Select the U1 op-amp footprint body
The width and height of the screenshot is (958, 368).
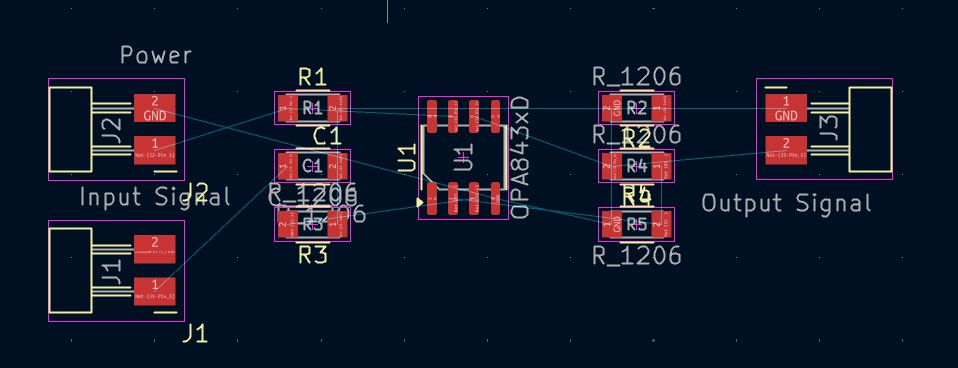tap(463, 158)
